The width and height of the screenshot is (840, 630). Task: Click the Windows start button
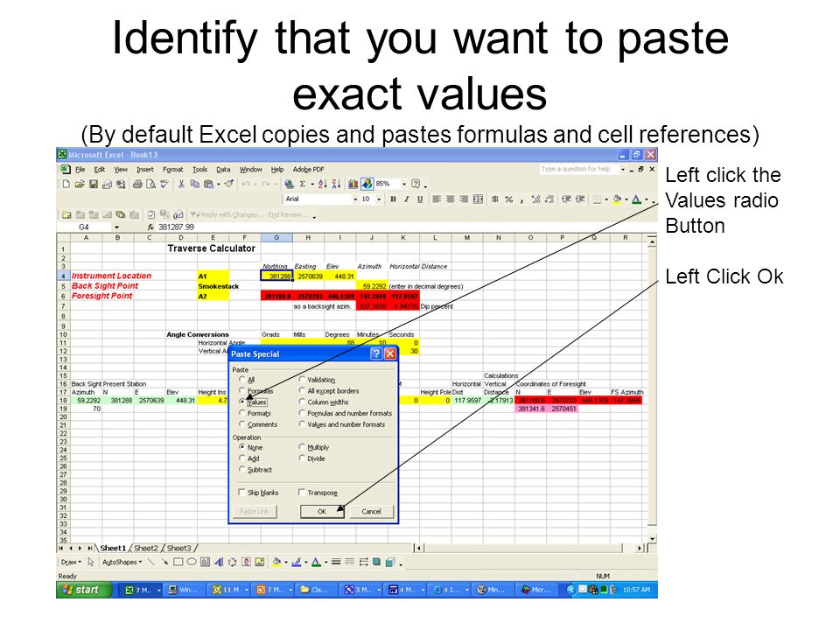84,589
